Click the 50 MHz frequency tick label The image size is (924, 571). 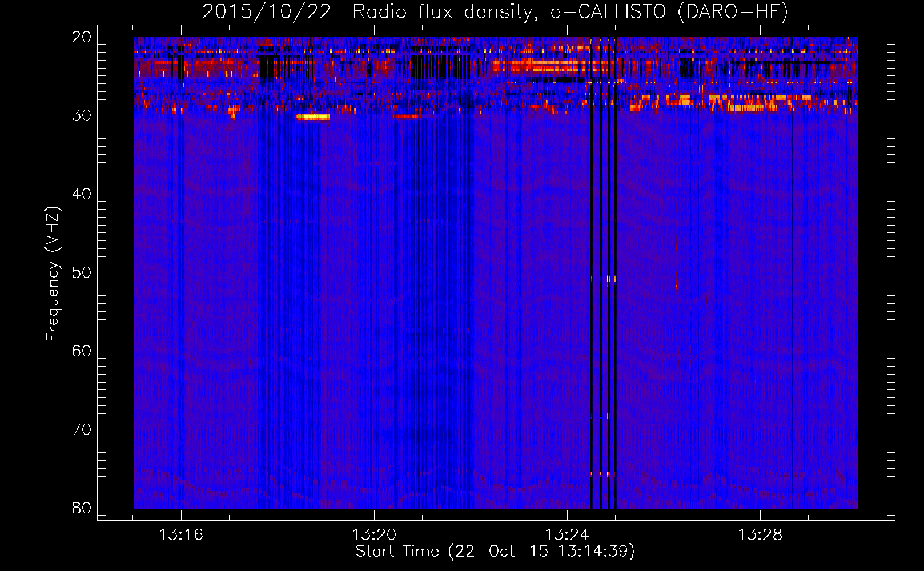pos(82,272)
